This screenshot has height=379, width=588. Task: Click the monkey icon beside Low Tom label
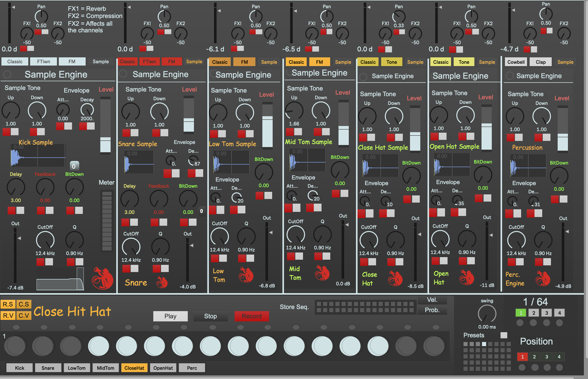point(246,275)
